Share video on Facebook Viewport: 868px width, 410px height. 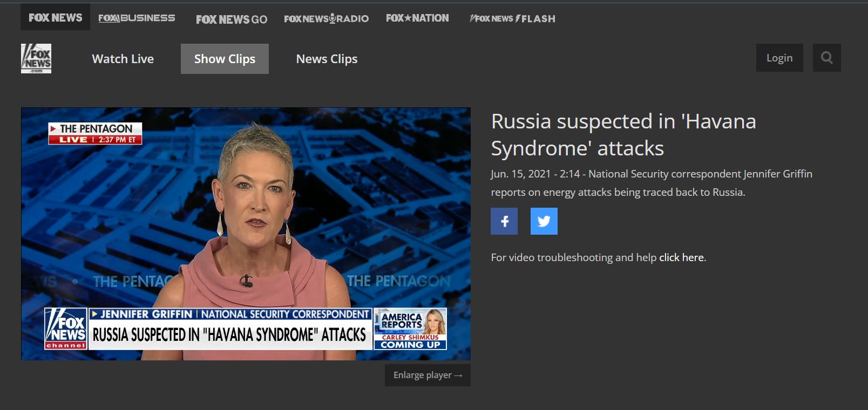point(504,221)
